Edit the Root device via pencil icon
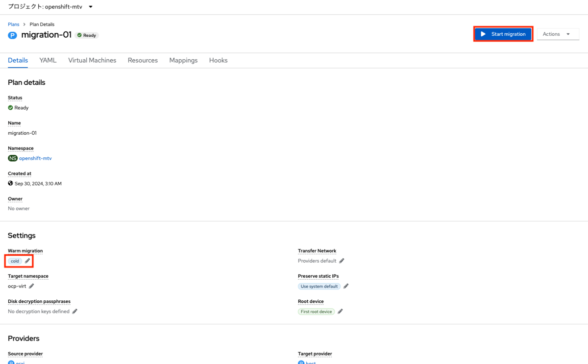 pos(340,311)
